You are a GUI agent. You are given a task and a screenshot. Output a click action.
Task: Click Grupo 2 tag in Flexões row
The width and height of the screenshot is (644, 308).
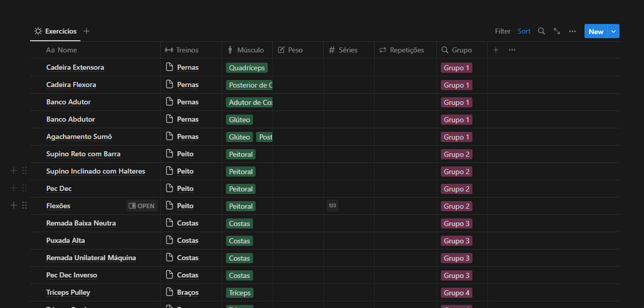tap(456, 206)
